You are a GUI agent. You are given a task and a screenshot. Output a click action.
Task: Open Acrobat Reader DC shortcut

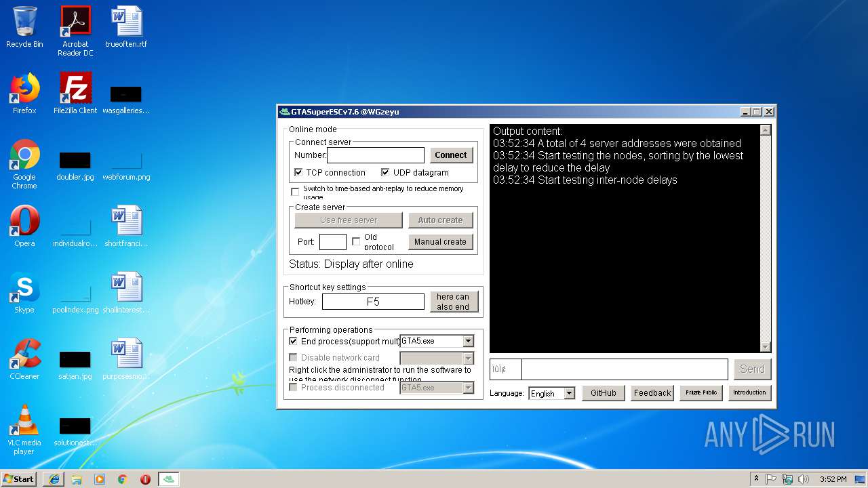[75, 31]
